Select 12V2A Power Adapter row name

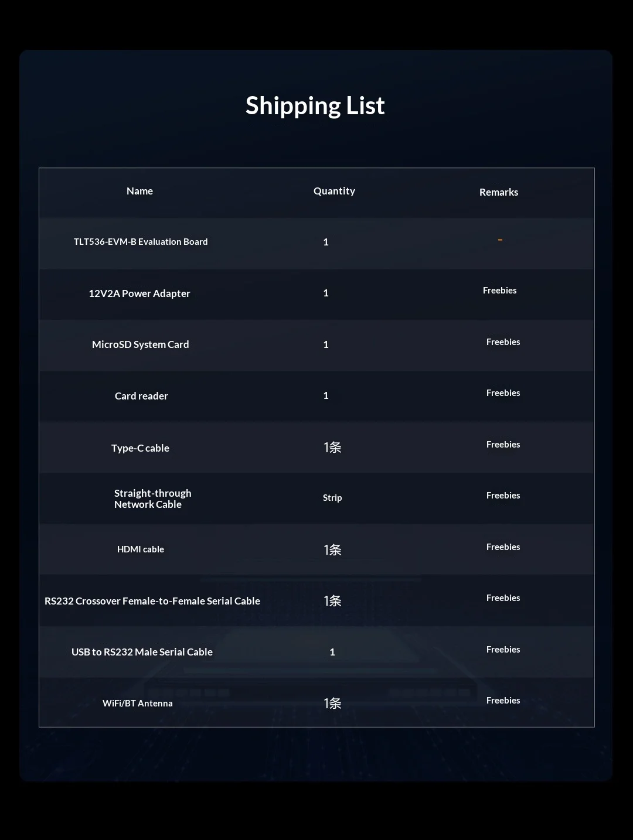pos(139,293)
